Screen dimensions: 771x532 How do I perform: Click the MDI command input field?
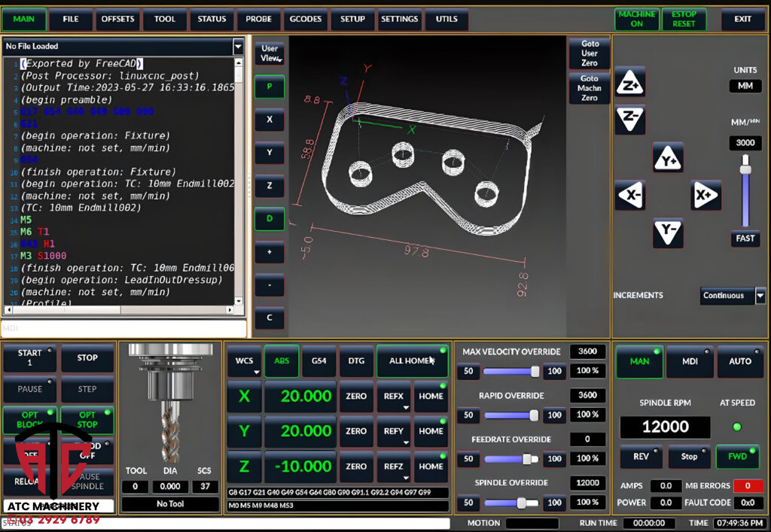pos(124,329)
